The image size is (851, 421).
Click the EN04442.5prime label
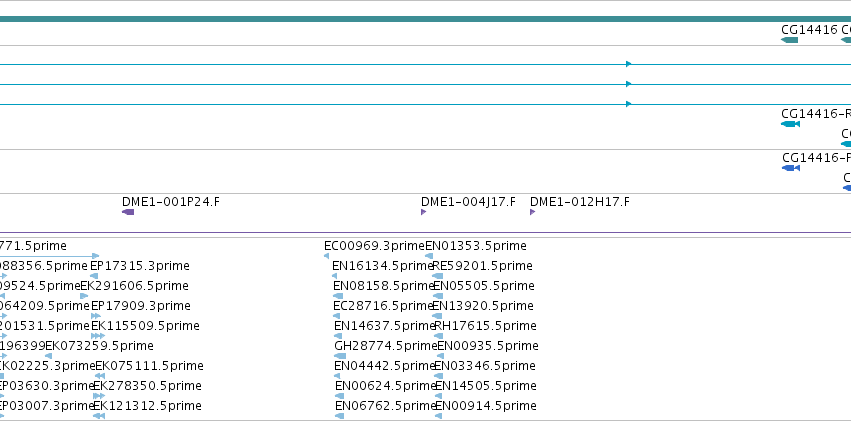tap(385, 366)
